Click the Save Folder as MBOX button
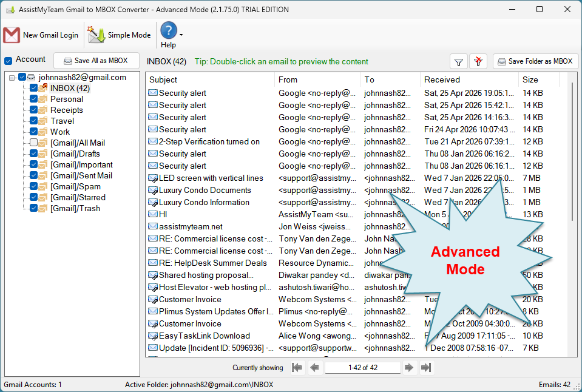Image resolution: width=582 pixels, height=392 pixels. [x=536, y=61]
